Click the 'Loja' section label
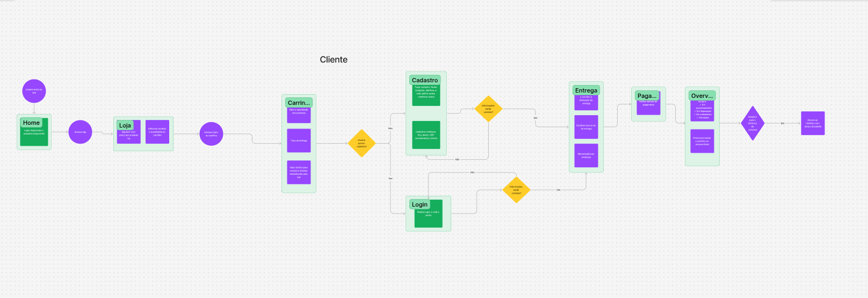 coord(125,125)
